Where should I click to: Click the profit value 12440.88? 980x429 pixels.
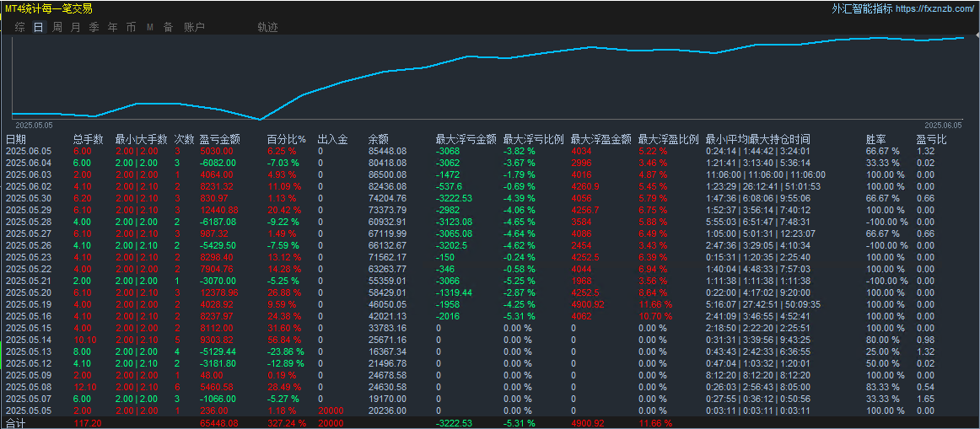[x=218, y=210]
